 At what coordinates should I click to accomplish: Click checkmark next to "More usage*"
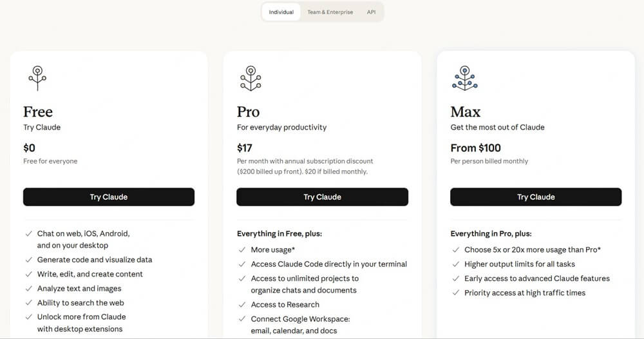(x=242, y=250)
